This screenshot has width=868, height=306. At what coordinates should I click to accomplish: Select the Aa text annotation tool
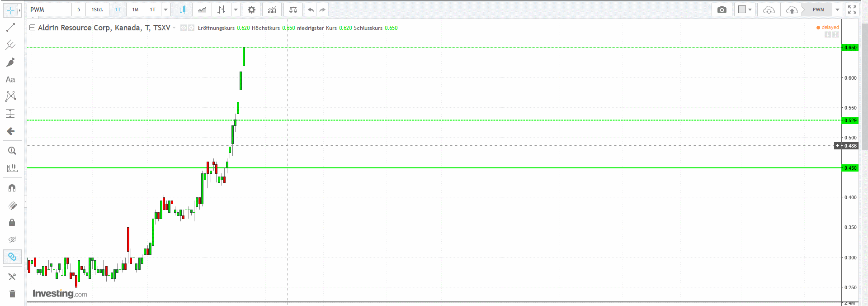[10, 79]
